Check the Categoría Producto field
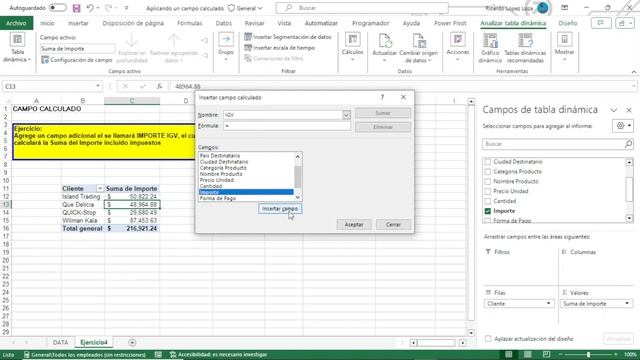The image size is (640, 360). coord(487,171)
